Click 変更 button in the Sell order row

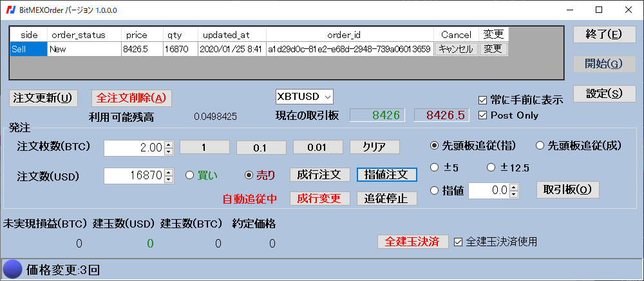(x=493, y=49)
